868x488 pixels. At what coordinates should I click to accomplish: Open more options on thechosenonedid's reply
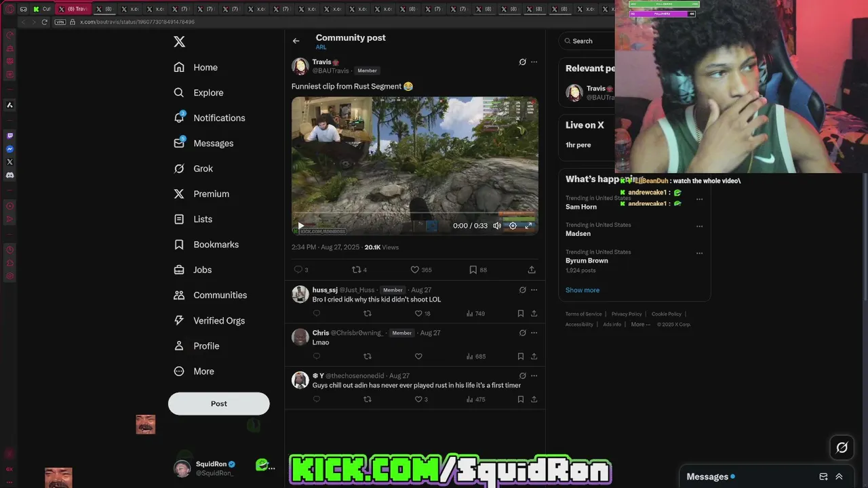point(534,375)
